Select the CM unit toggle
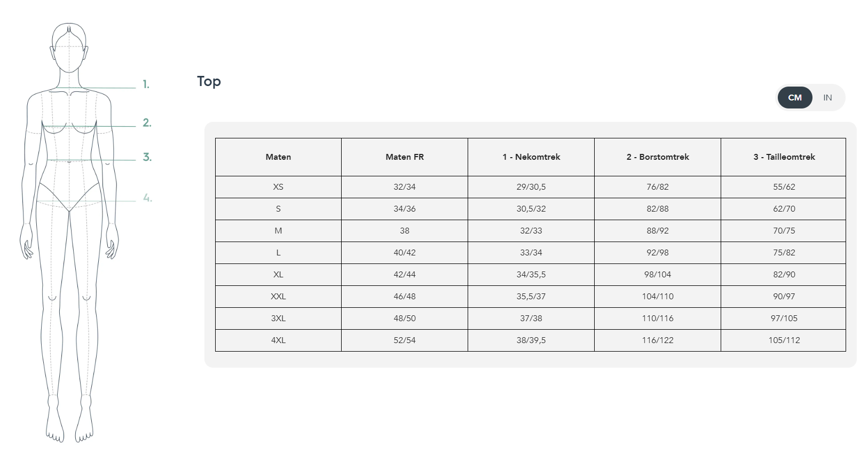 tap(794, 97)
